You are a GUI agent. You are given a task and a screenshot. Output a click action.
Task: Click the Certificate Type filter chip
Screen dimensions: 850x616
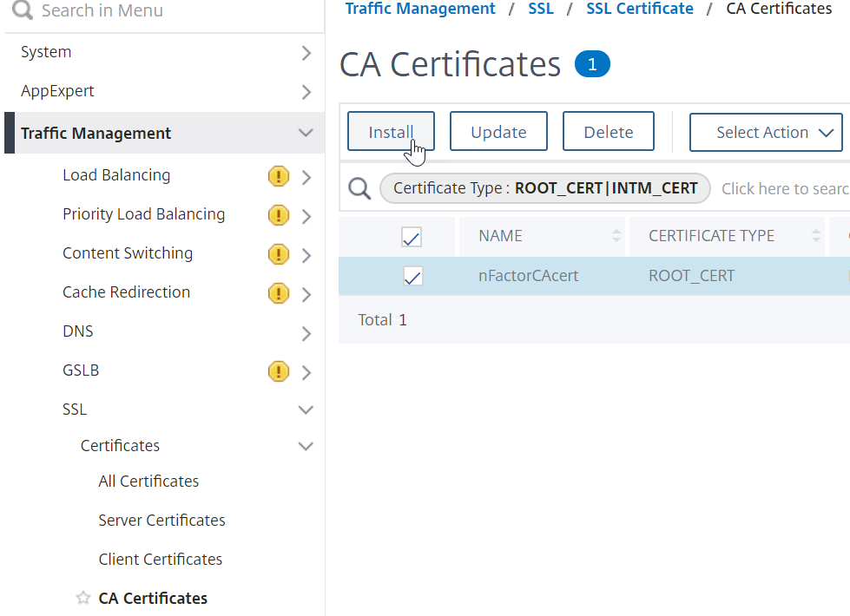click(x=544, y=188)
